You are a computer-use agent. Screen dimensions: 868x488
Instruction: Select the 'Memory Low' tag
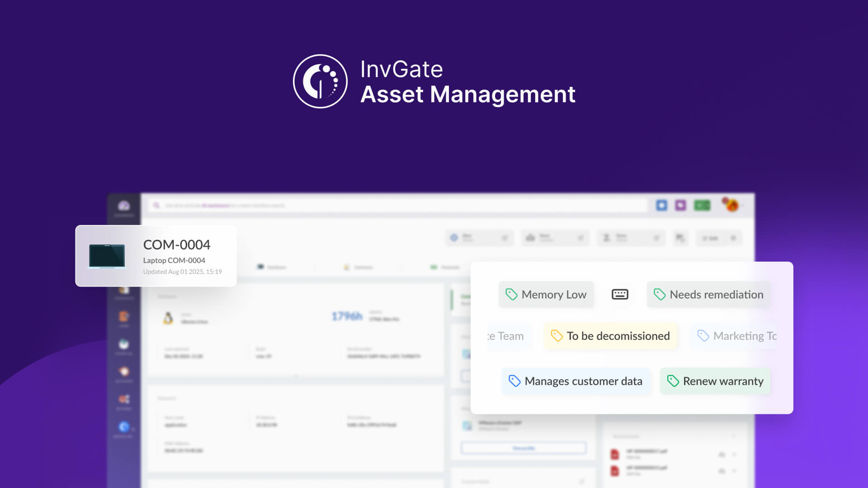[x=546, y=295]
